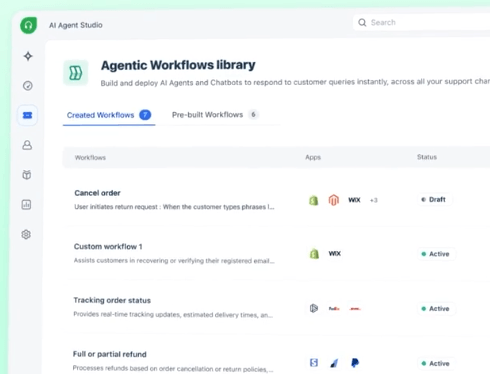This screenshot has height=374, width=490.
Task: Click the count badge 7 on Created Workflows
Action: (145, 115)
